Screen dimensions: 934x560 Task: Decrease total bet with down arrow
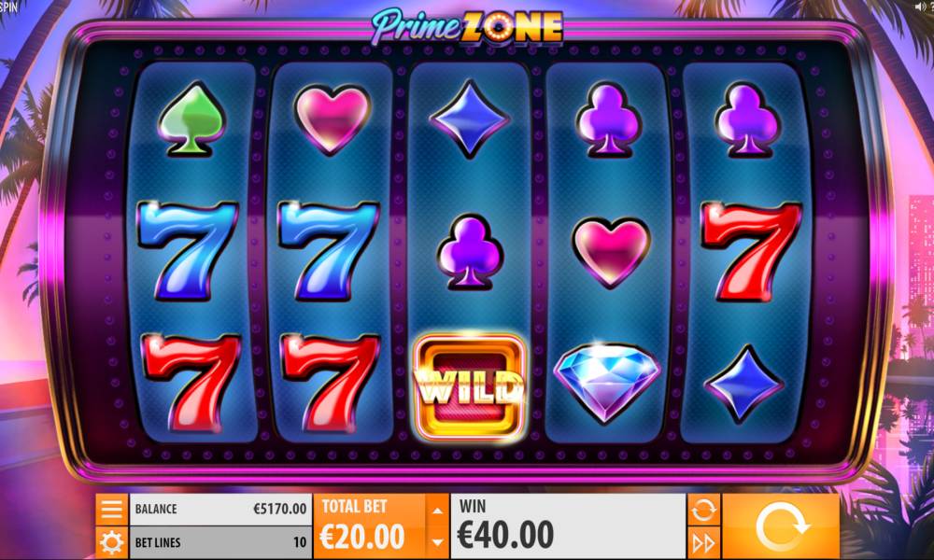pos(438,542)
